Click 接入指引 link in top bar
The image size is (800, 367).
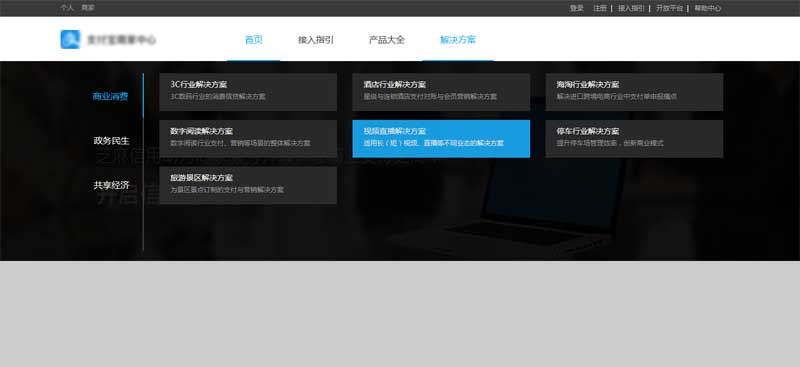coord(631,8)
